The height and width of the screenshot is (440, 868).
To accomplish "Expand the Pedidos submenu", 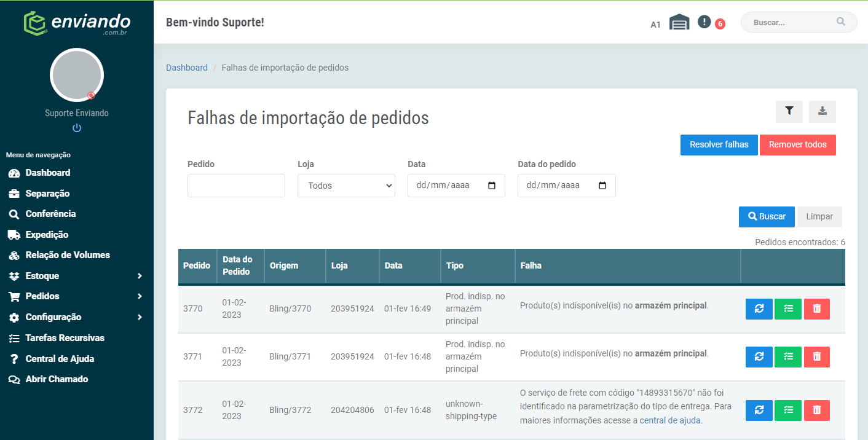I will coord(77,296).
